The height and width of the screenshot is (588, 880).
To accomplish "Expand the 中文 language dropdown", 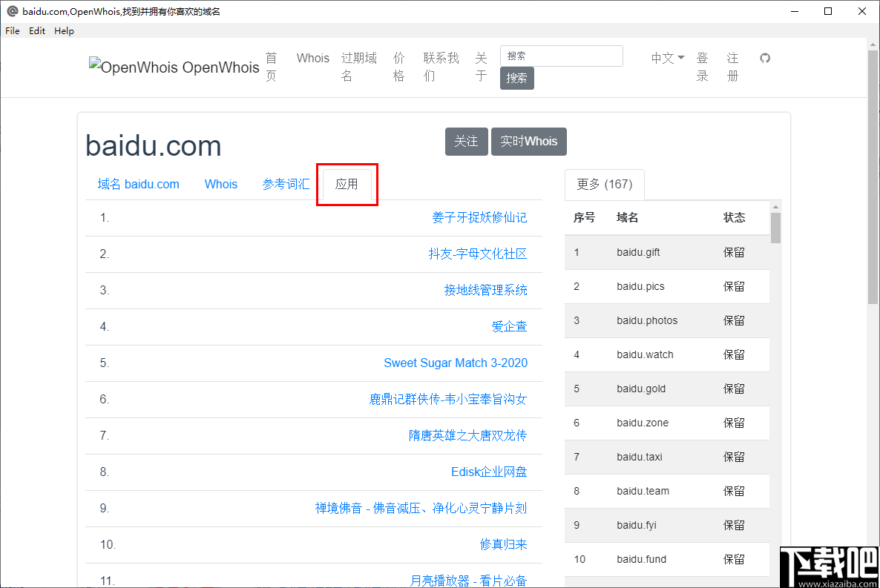I will [666, 58].
